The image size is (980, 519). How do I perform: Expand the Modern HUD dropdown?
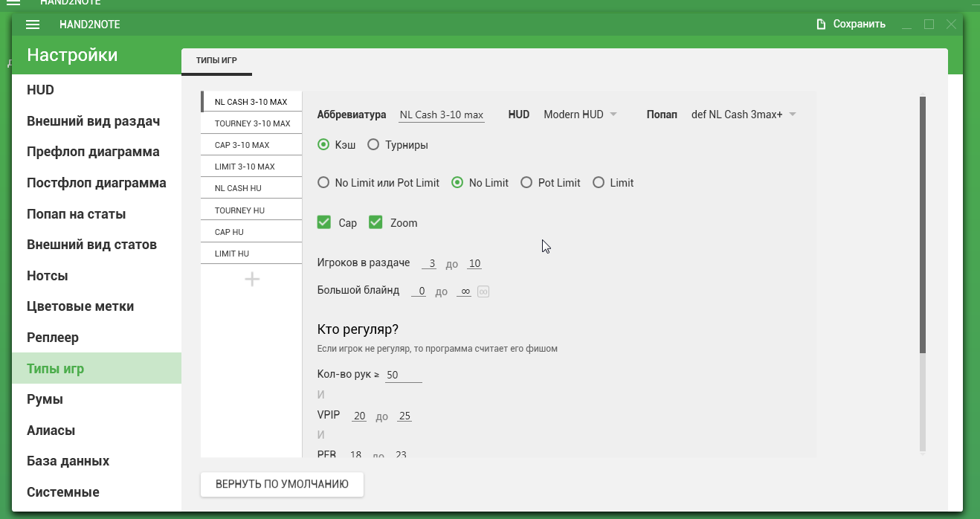coord(581,115)
